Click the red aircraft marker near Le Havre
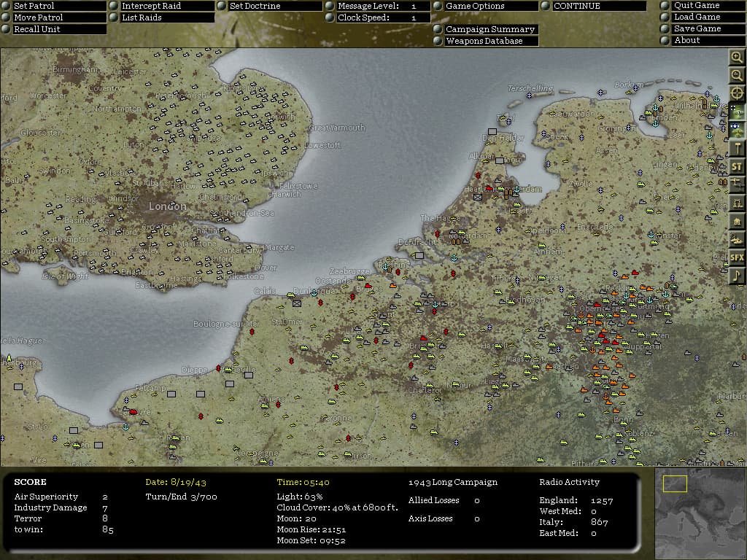747x560 pixels. point(133,412)
